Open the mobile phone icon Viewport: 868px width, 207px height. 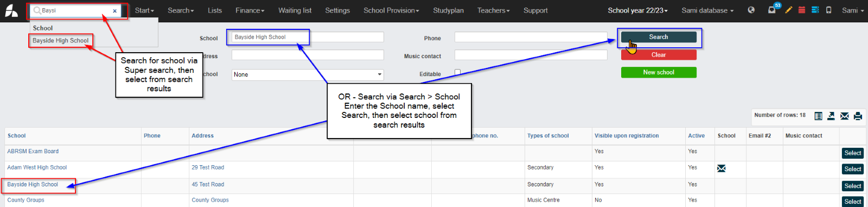point(828,10)
